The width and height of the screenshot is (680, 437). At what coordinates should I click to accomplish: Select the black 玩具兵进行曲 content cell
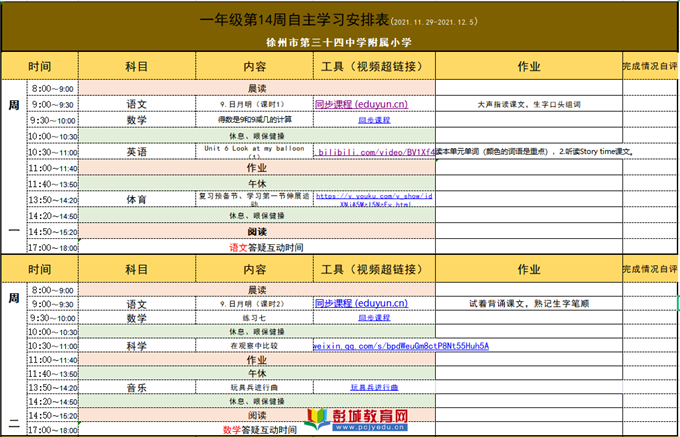(254, 387)
